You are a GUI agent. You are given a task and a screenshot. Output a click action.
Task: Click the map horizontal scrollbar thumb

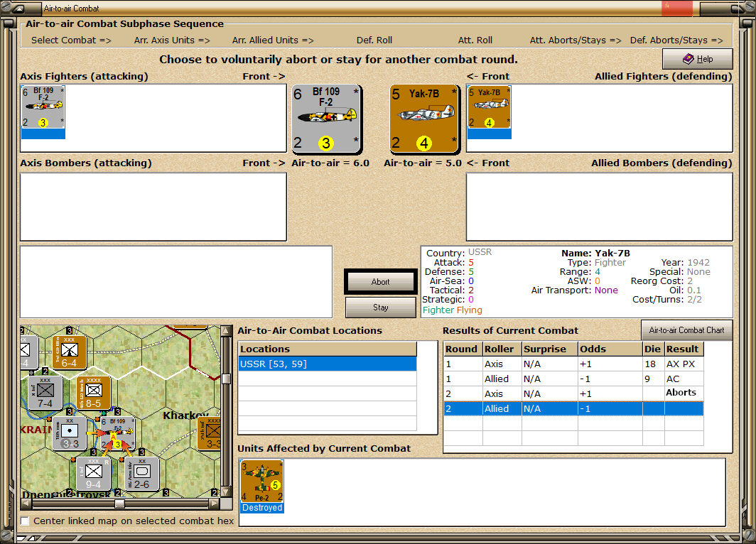point(119,504)
